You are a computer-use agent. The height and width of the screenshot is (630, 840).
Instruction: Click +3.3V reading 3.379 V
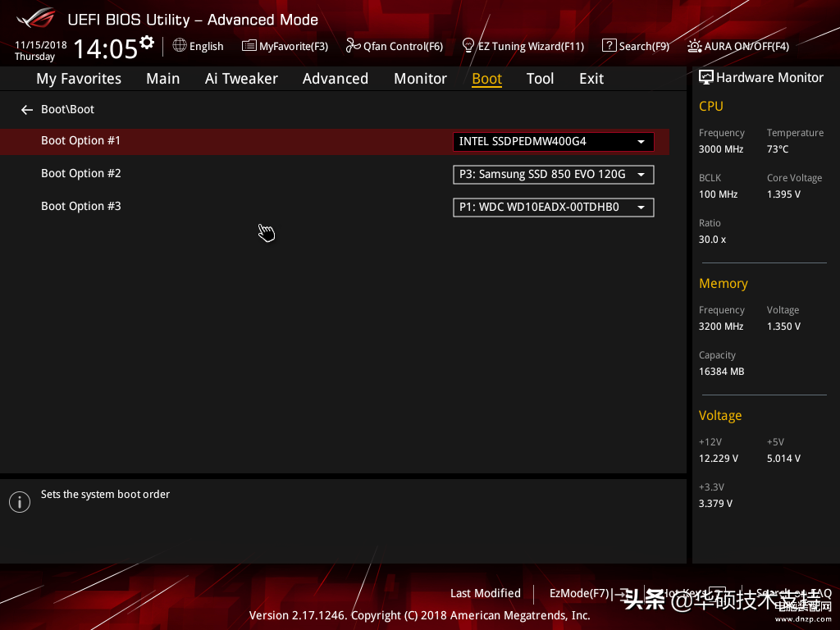pyautogui.click(x=715, y=503)
